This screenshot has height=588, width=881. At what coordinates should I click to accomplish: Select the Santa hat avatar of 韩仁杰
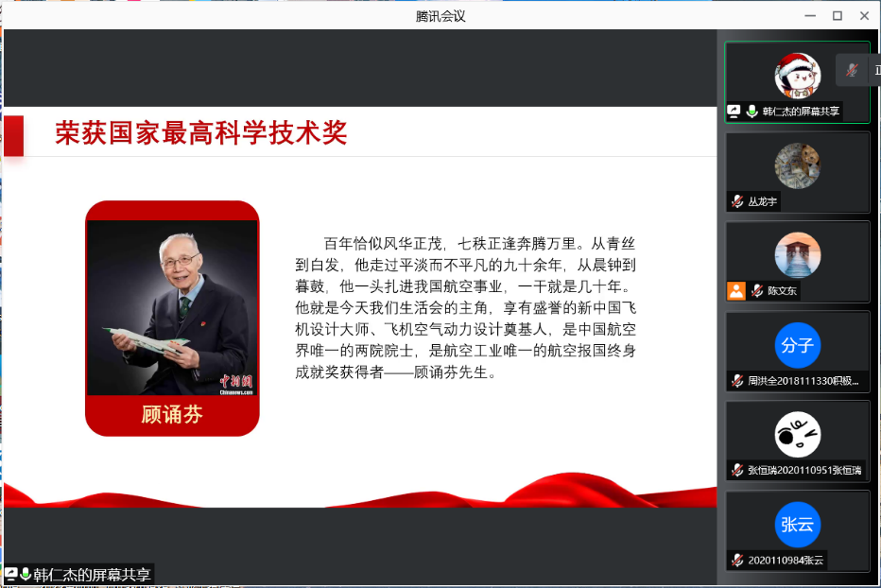tap(797, 75)
